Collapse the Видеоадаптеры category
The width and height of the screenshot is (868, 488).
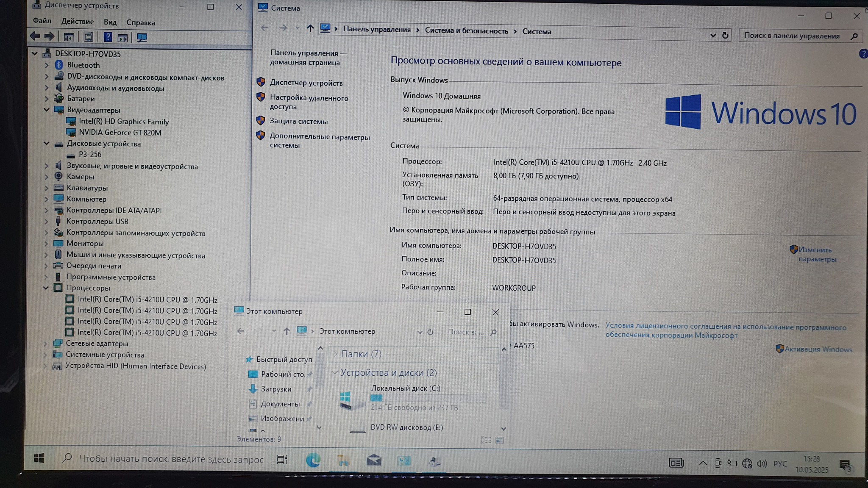(x=46, y=110)
